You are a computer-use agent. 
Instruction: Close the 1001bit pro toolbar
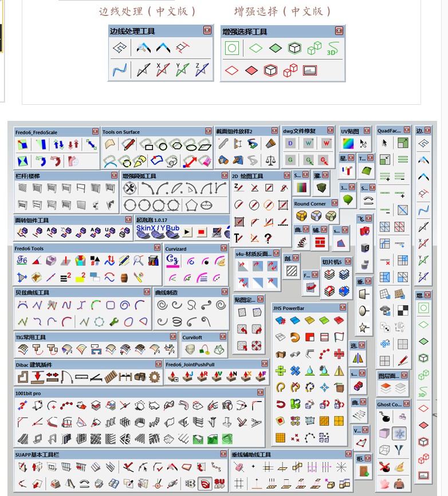tap(260, 392)
